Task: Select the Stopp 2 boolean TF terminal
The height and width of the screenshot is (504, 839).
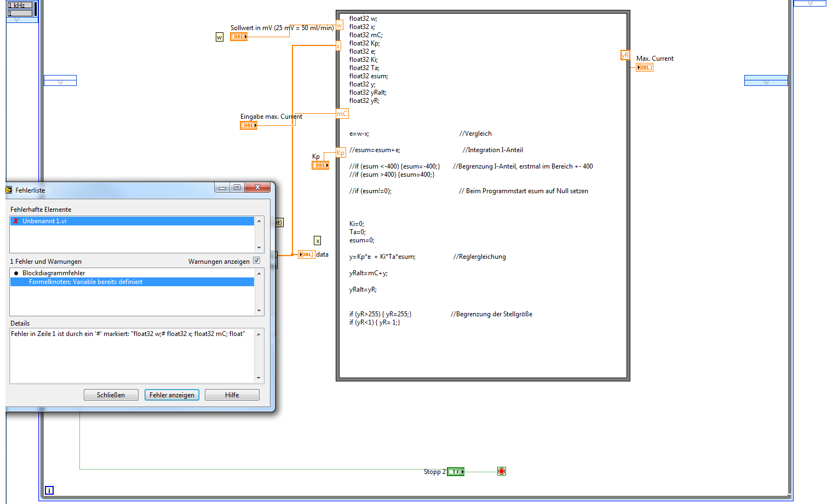Action: pos(456,472)
